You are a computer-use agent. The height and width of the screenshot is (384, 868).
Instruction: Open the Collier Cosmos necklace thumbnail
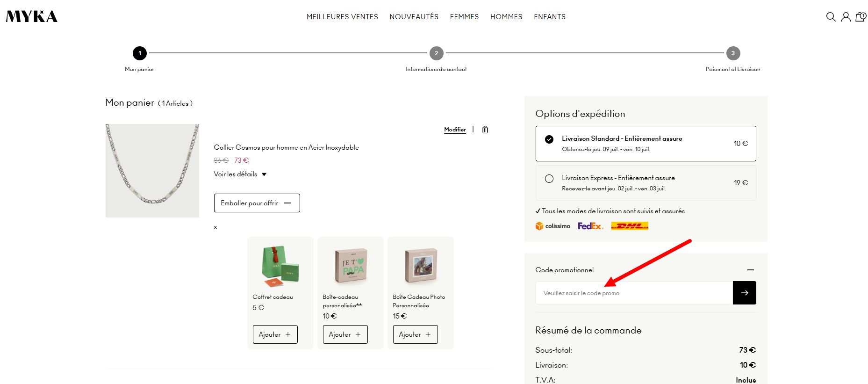click(152, 171)
